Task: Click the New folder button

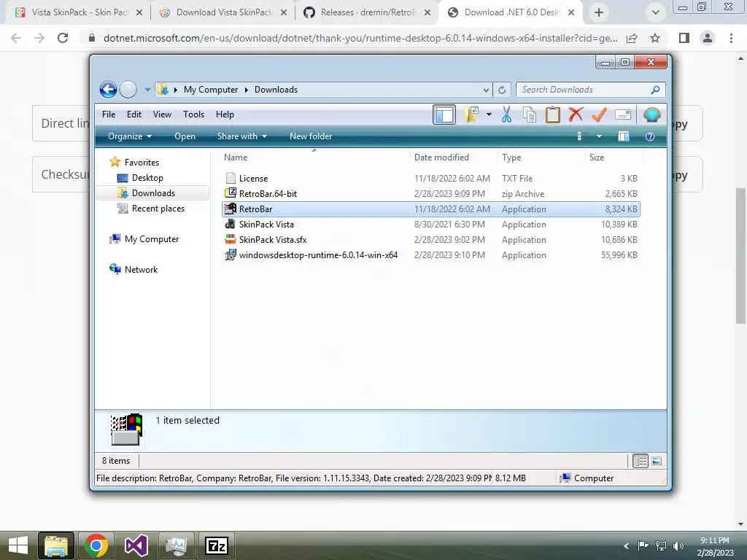Action: pos(311,136)
